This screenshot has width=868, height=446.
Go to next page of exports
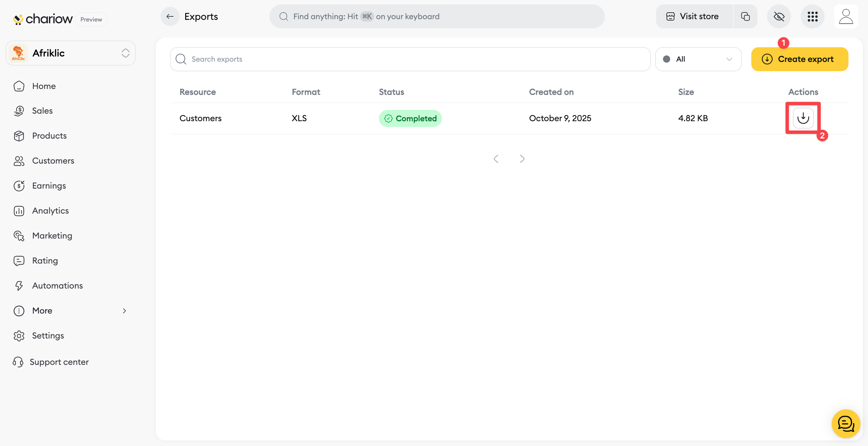point(522,159)
